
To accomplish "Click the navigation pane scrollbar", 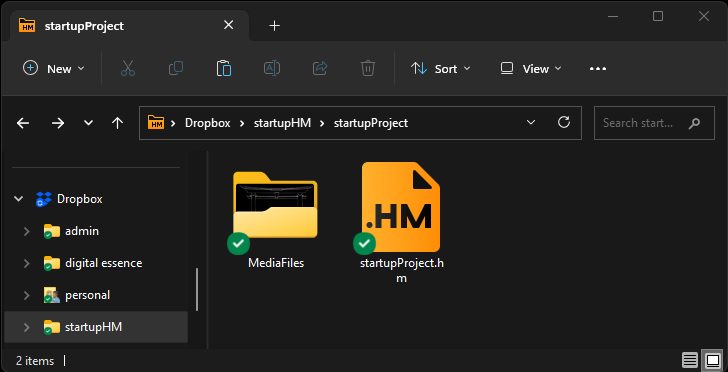I will tap(197, 289).
